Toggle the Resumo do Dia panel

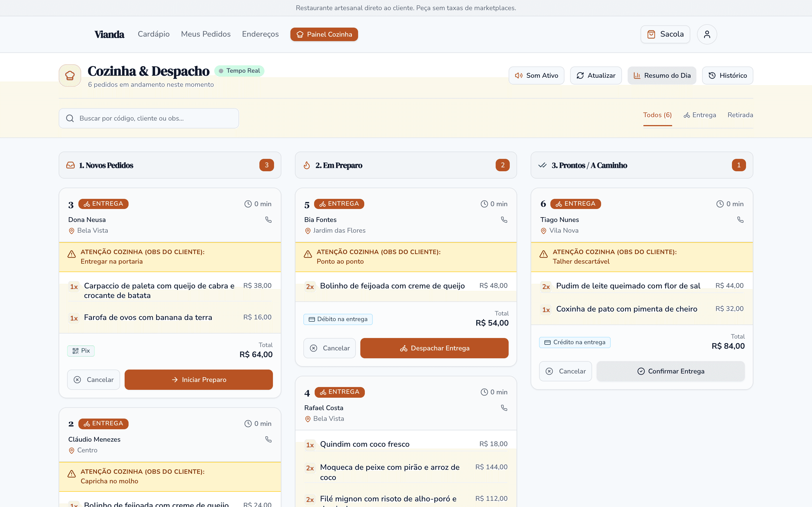tap(662, 75)
